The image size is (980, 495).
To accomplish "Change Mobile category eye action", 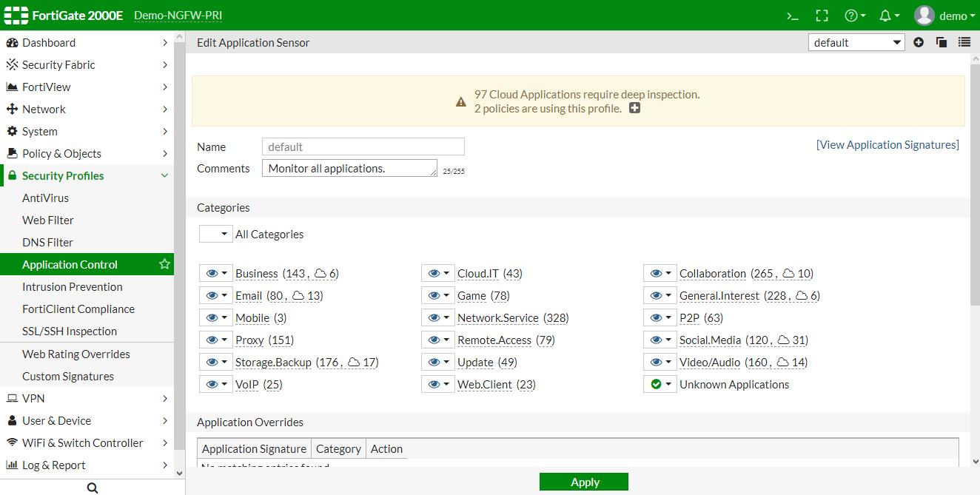I will pyautogui.click(x=216, y=317).
